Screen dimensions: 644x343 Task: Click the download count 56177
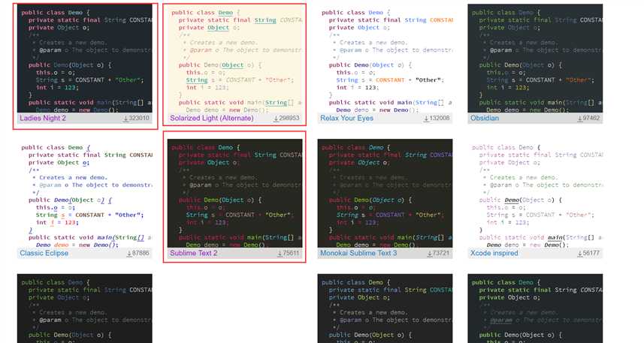(x=591, y=253)
